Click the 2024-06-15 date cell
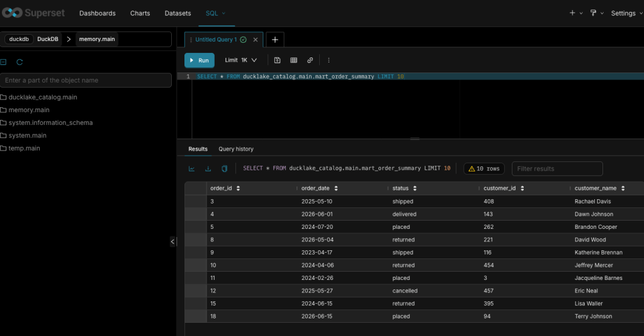644x336 pixels. pyautogui.click(x=317, y=303)
